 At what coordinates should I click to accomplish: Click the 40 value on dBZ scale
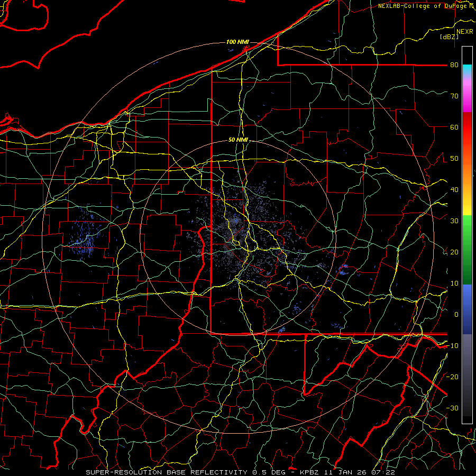(x=454, y=190)
